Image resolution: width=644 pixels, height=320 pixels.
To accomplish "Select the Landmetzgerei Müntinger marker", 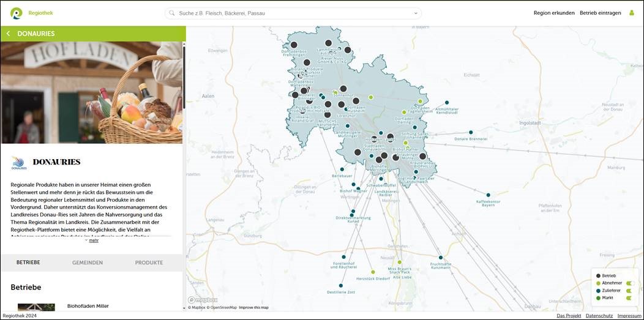I will point(348,126).
